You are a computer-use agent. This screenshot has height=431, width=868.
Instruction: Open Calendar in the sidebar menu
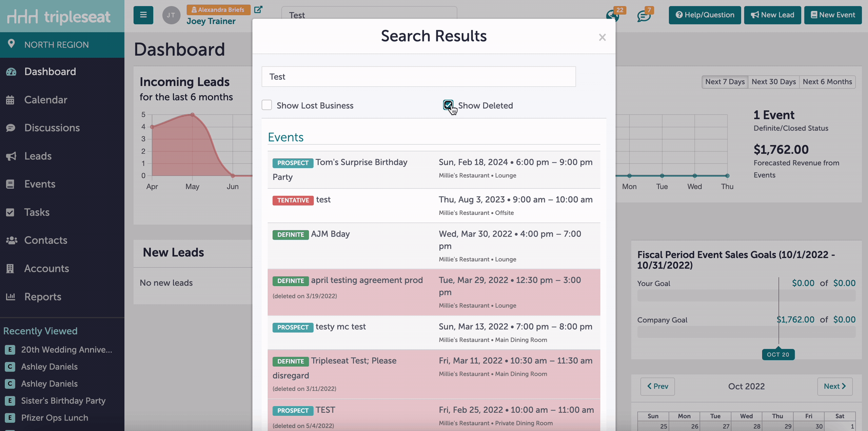pos(46,100)
